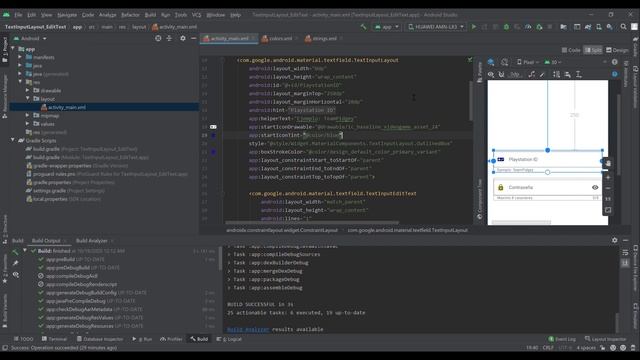Expand the manifests folder
The image size is (640, 360).
click(x=20, y=57)
